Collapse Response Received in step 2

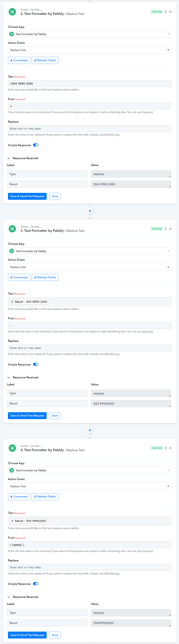(x=8, y=158)
